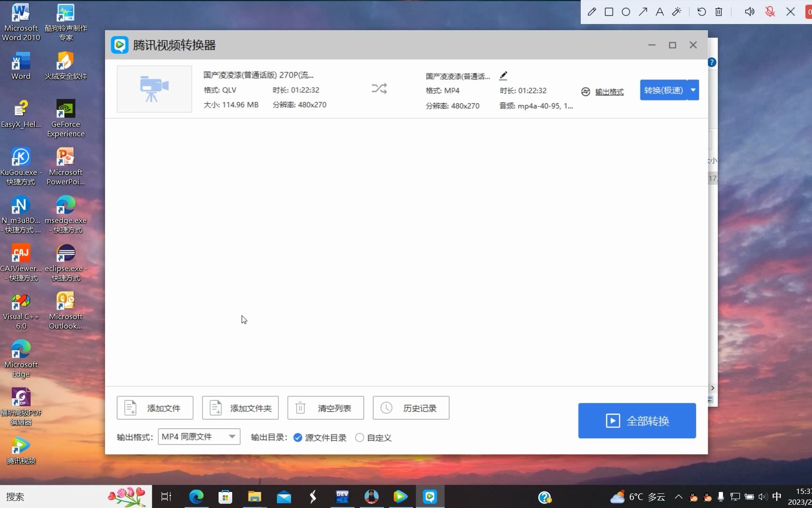The image size is (812, 508).
Task: Expand hidden icons in the system tray
Action: [678, 496]
